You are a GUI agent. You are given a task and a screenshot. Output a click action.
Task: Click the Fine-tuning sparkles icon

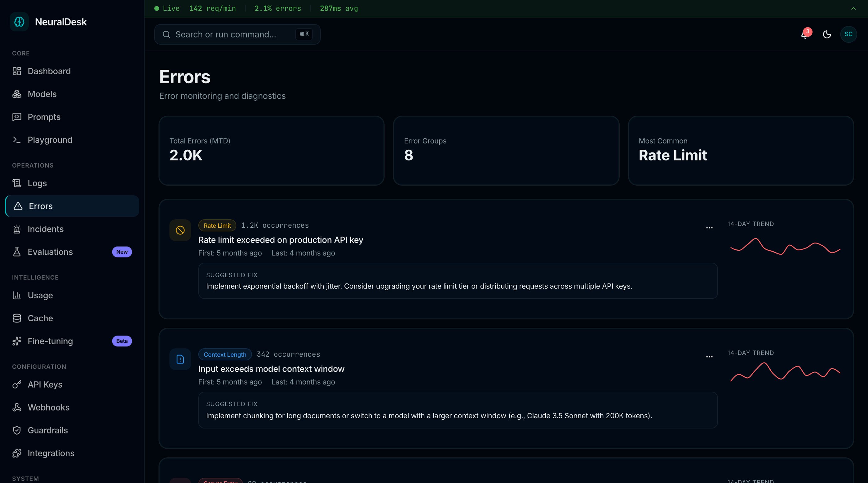pyautogui.click(x=17, y=341)
